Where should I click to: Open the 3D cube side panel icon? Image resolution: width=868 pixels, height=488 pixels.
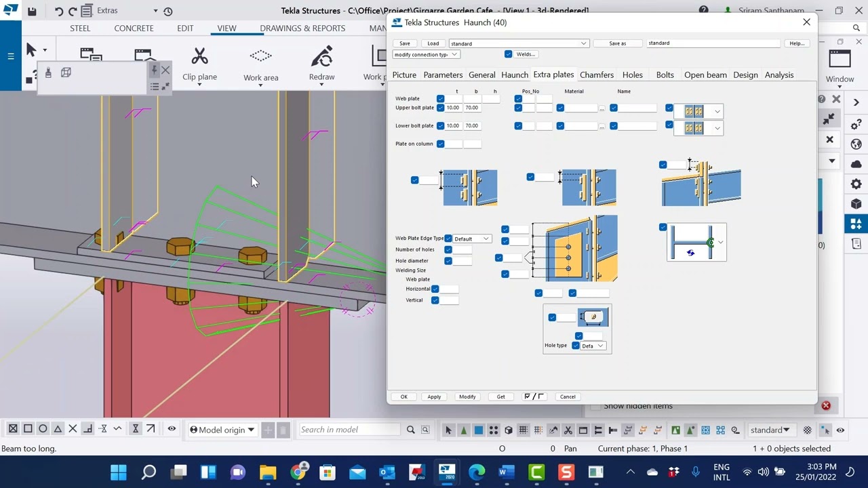856,203
